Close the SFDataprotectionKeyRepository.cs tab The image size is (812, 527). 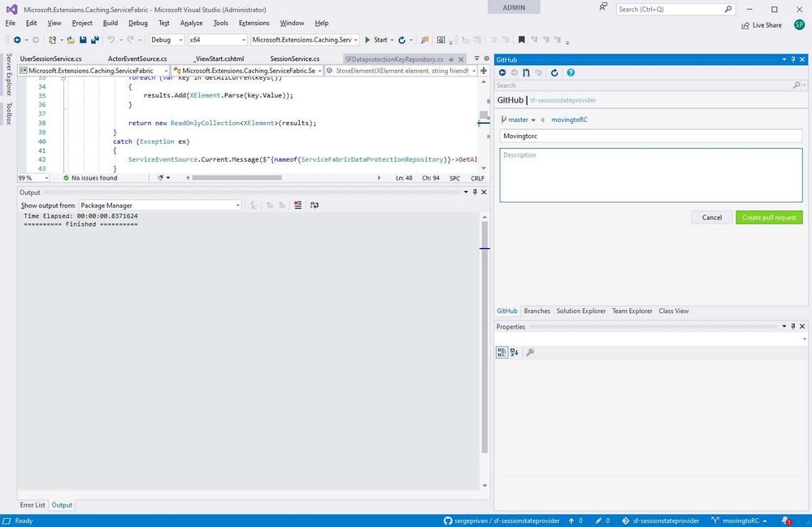click(x=461, y=59)
